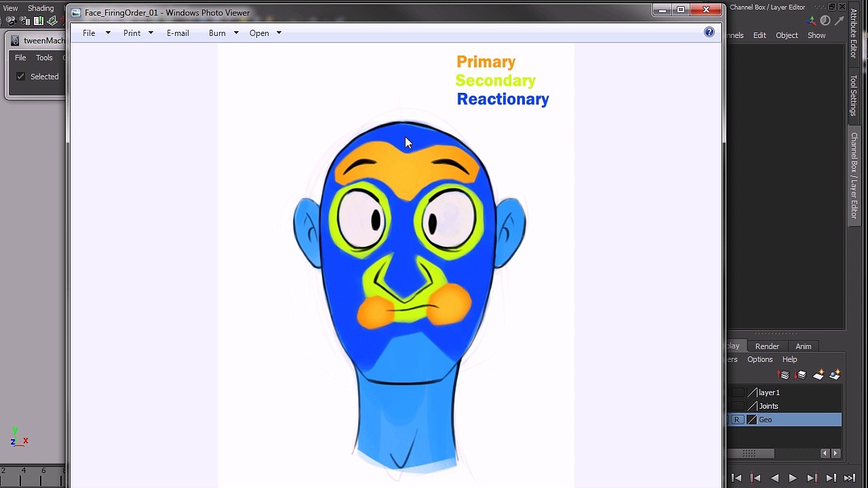Click E-mail button in Photo Viewer

pos(178,33)
